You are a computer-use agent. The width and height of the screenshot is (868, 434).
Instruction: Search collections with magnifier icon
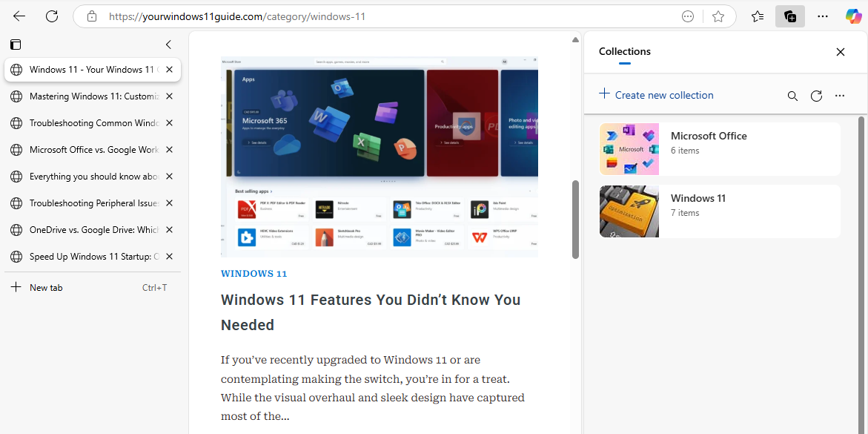point(792,96)
